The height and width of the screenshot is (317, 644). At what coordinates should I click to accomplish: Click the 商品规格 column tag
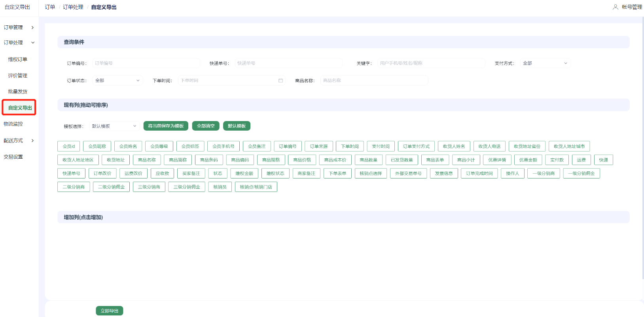click(x=271, y=160)
